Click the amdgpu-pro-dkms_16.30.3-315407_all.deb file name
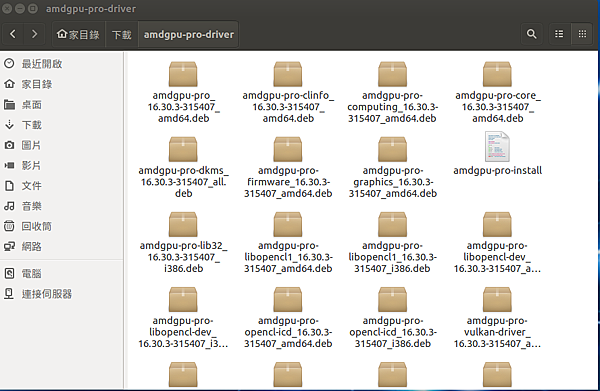 click(x=183, y=182)
